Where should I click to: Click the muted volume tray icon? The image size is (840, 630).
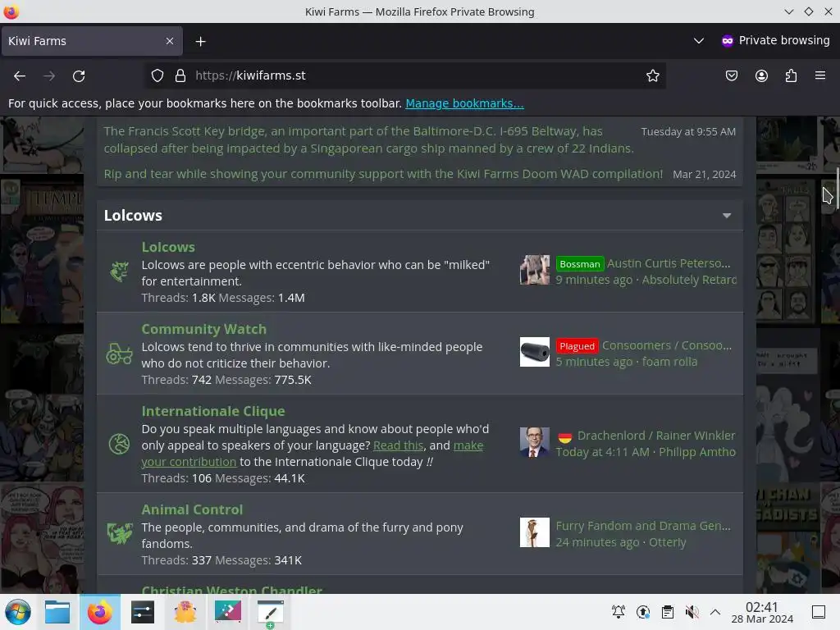tap(692, 612)
